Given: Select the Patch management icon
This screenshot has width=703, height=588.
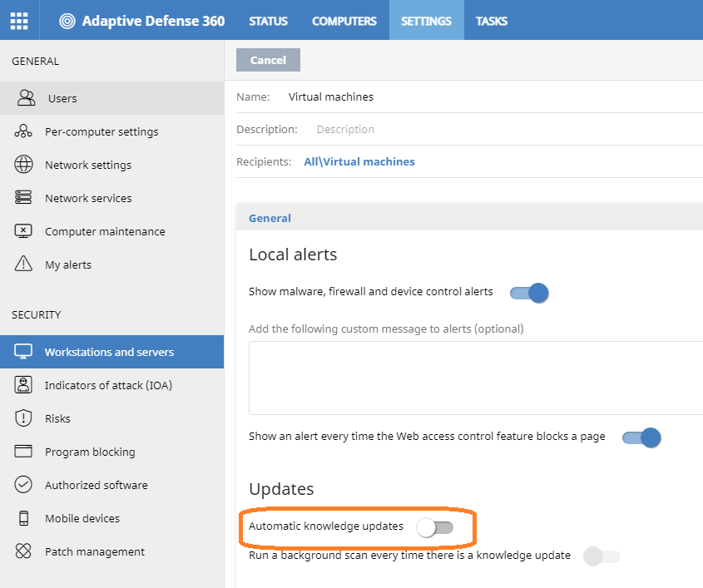Looking at the screenshot, I should coord(23,551).
